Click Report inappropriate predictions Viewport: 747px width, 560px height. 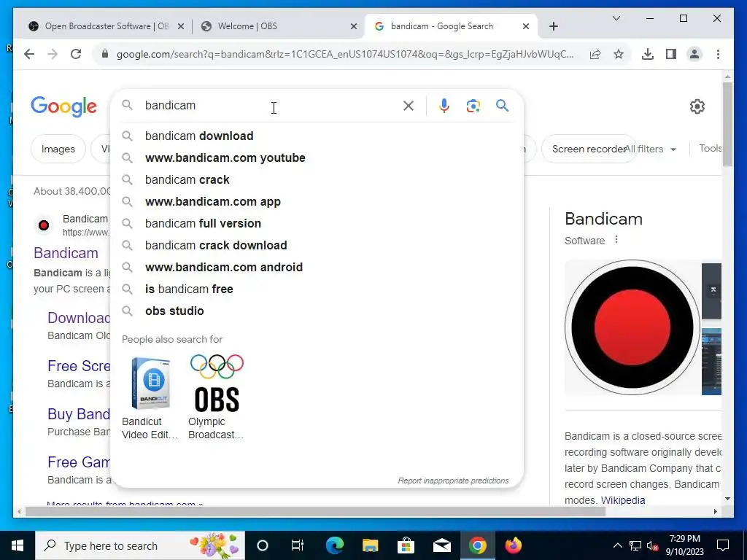tap(453, 481)
